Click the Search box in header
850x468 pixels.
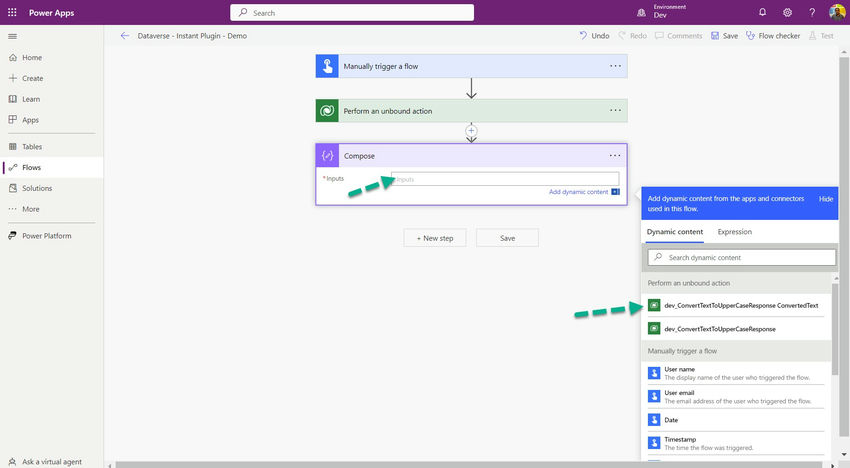coord(352,12)
